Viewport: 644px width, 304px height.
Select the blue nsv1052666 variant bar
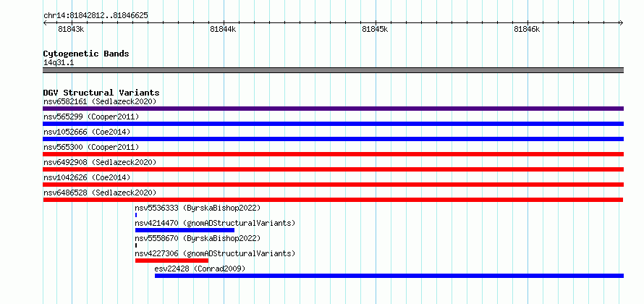coord(333,139)
